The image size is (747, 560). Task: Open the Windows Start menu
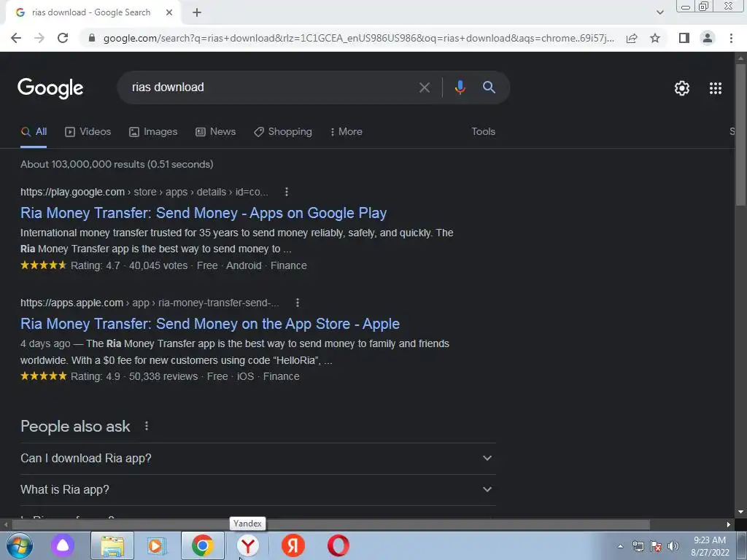(20, 545)
